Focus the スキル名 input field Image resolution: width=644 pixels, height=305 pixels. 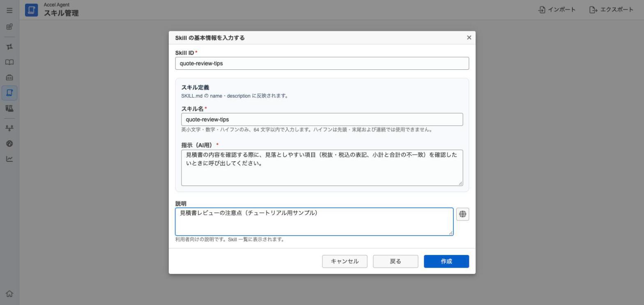click(322, 119)
